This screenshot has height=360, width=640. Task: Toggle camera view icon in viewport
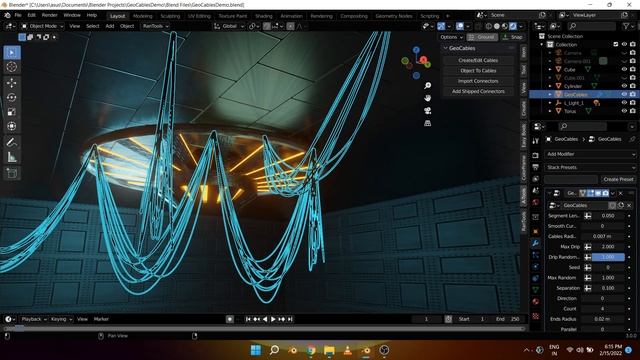pos(427,111)
